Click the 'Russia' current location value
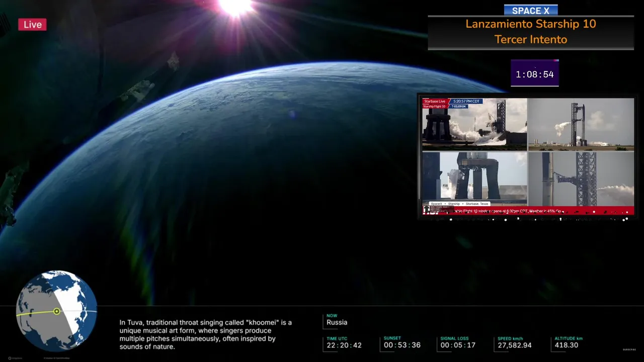 337,322
